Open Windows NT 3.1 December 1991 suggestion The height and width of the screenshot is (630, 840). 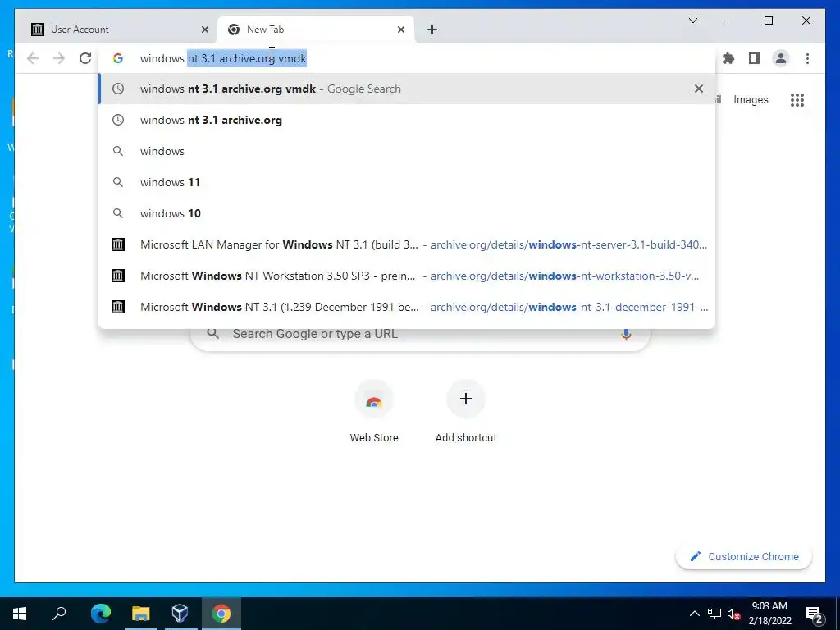coord(407,307)
